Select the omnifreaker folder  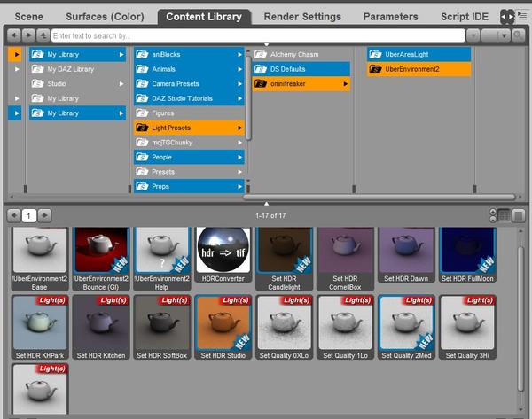(x=301, y=84)
